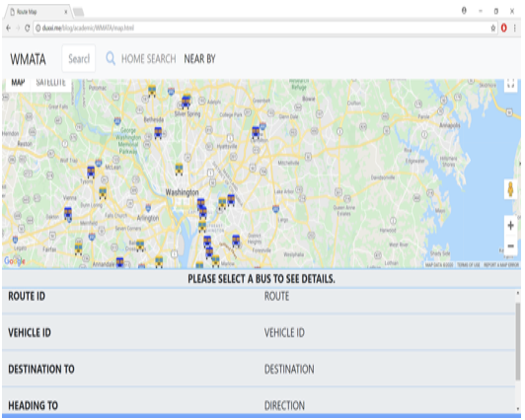Select the bus marker near Bethesda
This screenshot has height=420, width=525.
[158, 133]
